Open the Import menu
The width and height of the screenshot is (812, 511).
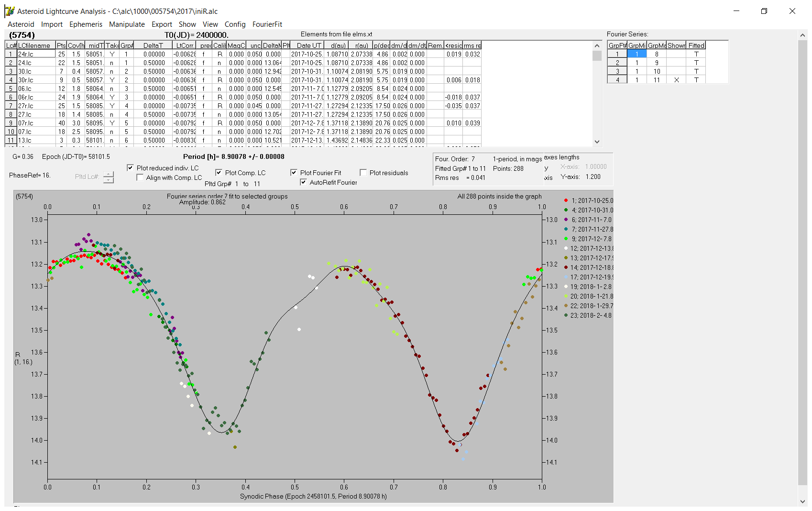coord(52,24)
